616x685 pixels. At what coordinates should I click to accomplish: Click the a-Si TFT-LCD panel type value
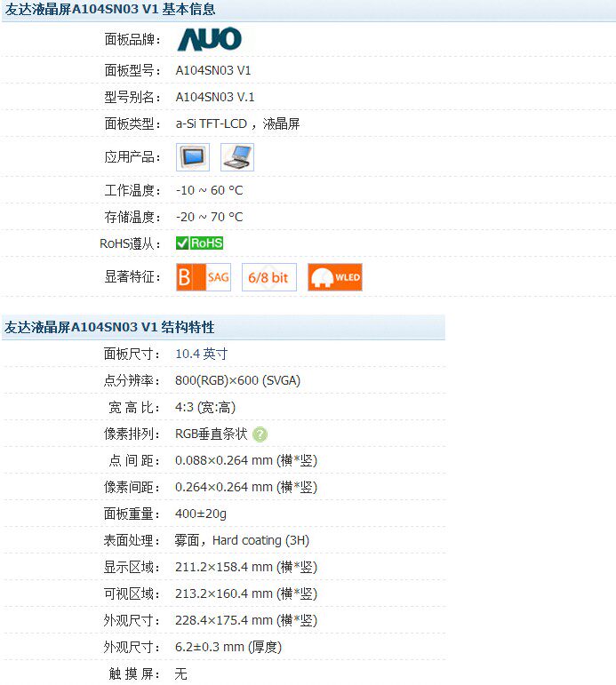(x=238, y=124)
